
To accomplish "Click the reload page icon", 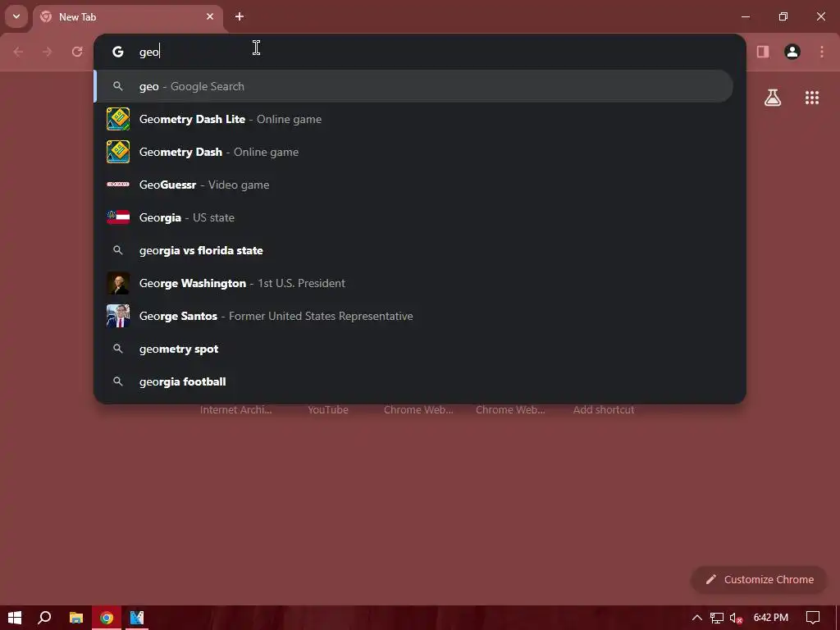I will tap(77, 52).
